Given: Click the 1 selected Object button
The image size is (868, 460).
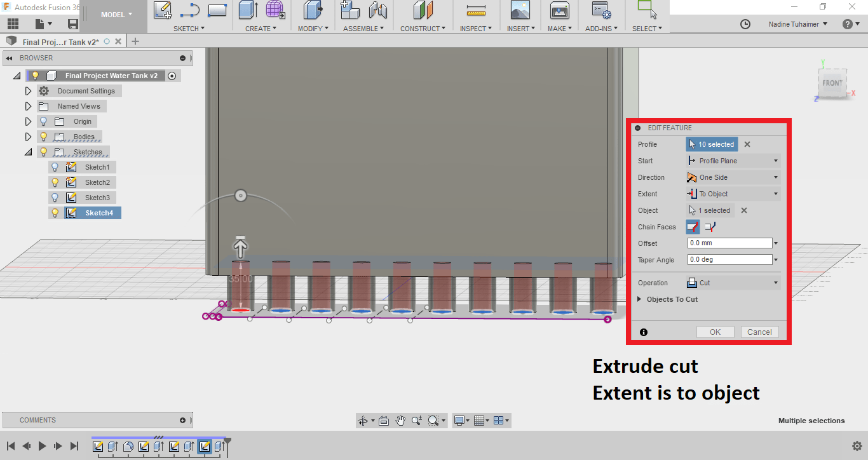Looking at the screenshot, I should point(710,210).
